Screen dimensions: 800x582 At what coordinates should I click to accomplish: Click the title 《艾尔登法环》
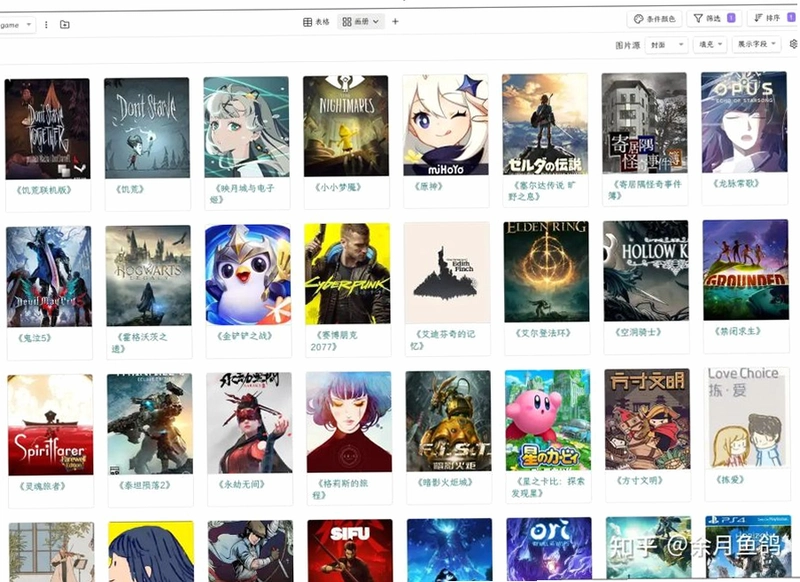543,333
